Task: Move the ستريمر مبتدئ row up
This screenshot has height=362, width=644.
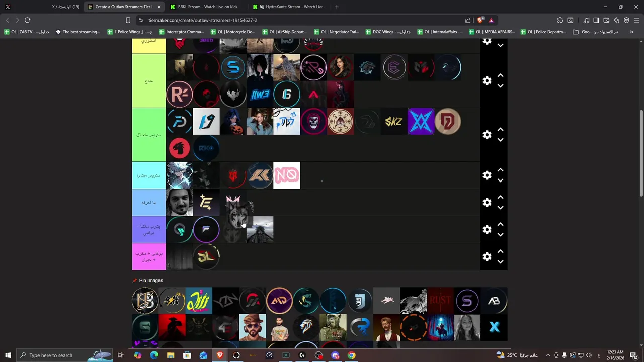Action: 500,170
